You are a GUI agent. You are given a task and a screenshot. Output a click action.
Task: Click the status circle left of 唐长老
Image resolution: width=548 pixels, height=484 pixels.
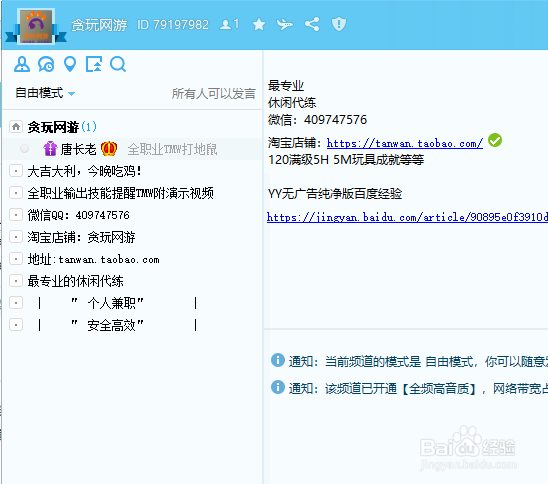pyautogui.click(x=24, y=149)
